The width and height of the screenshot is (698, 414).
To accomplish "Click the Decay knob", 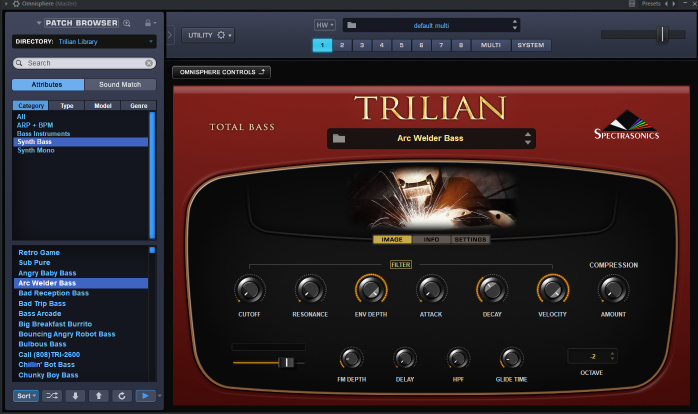I will click(x=492, y=290).
